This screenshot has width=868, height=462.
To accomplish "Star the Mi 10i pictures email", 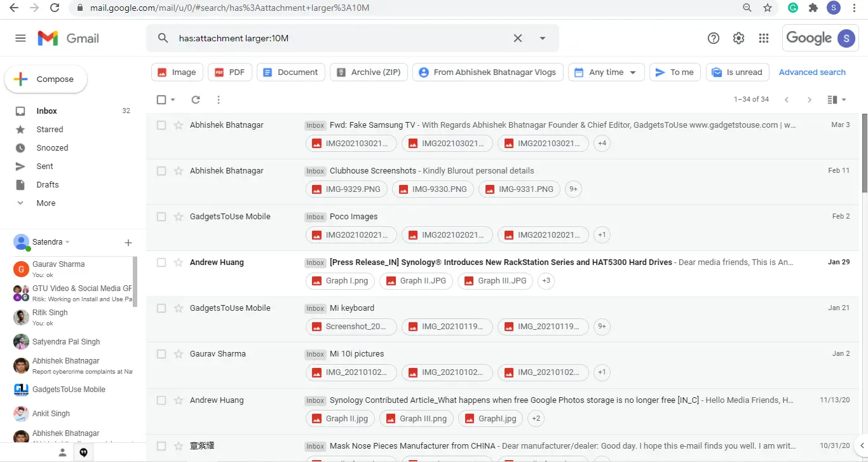I will (x=179, y=354).
